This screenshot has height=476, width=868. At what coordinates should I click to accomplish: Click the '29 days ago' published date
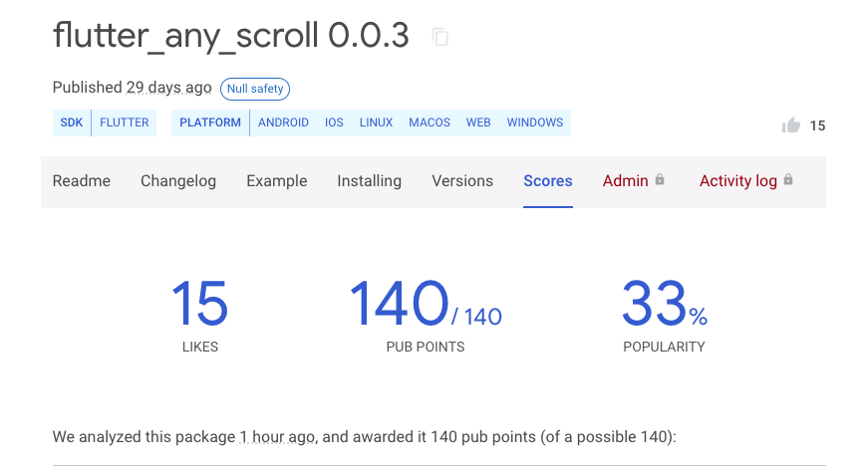click(x=168, y=88)
